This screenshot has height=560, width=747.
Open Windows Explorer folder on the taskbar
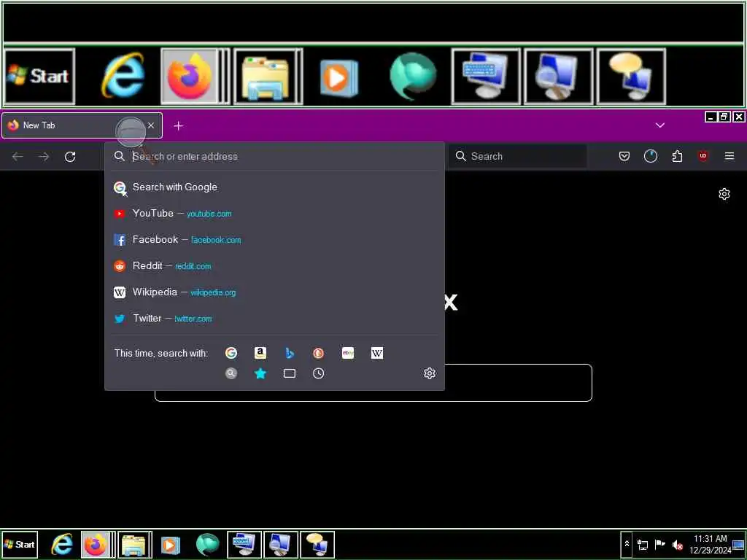[134, 545]
